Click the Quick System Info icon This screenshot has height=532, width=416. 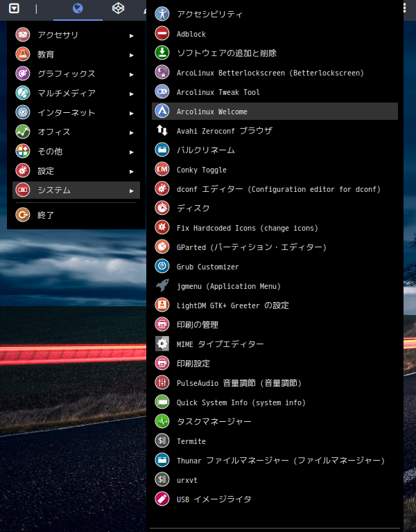click(162, 402)
